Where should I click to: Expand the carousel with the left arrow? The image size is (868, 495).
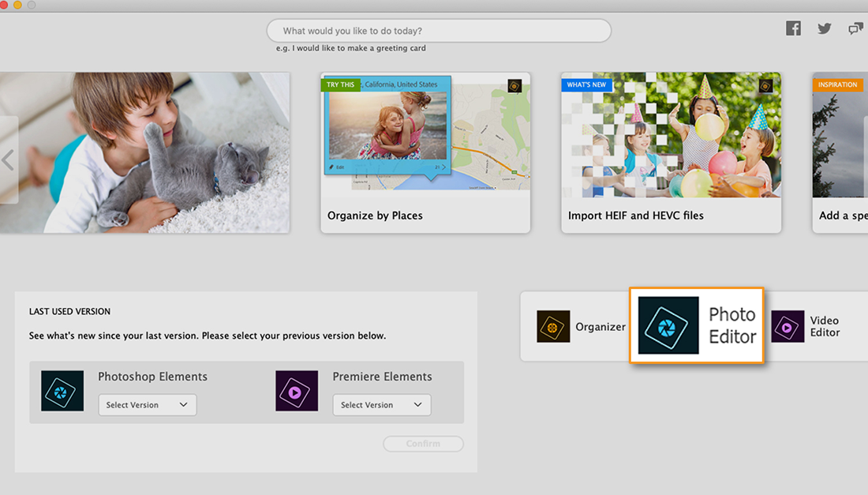click(x=9, y=159)
